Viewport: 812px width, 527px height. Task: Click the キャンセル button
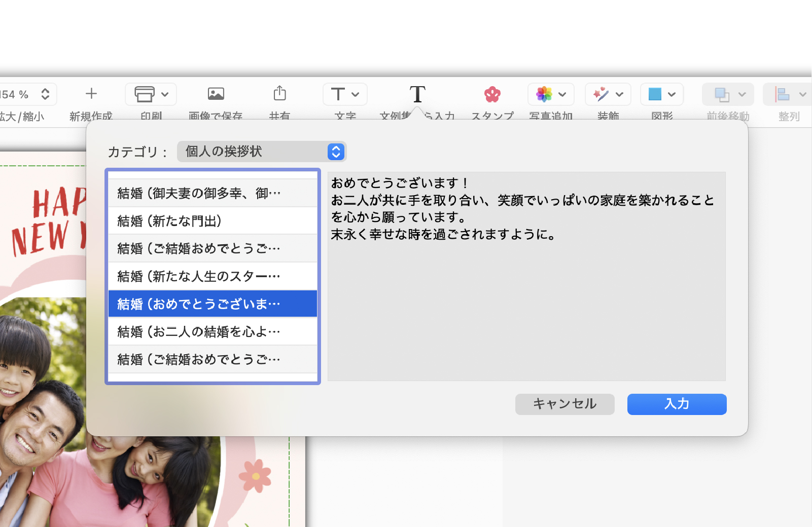[x=564, y=404]
